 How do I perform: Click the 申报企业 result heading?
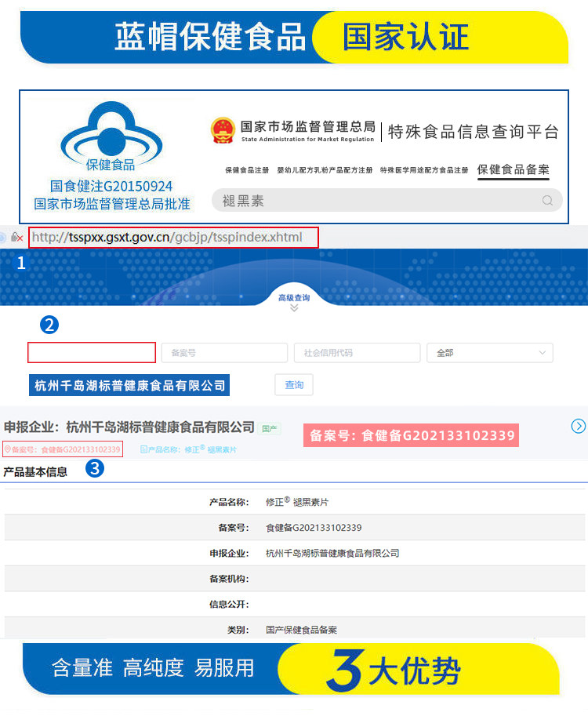pos(129,427)
